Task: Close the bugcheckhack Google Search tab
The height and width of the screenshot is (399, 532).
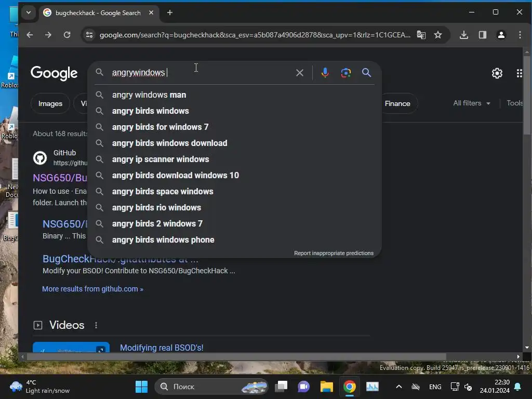Action: [x=151, y=12]
